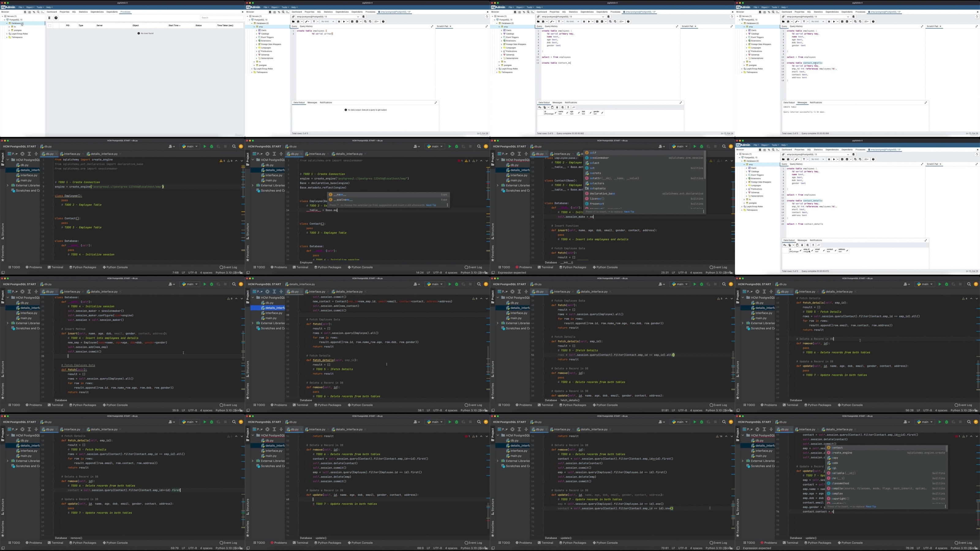Screen dimensions: 980x551
Task: Open 'main' run configuration dropdown in window at 7:68
Action: click(190, 146)
